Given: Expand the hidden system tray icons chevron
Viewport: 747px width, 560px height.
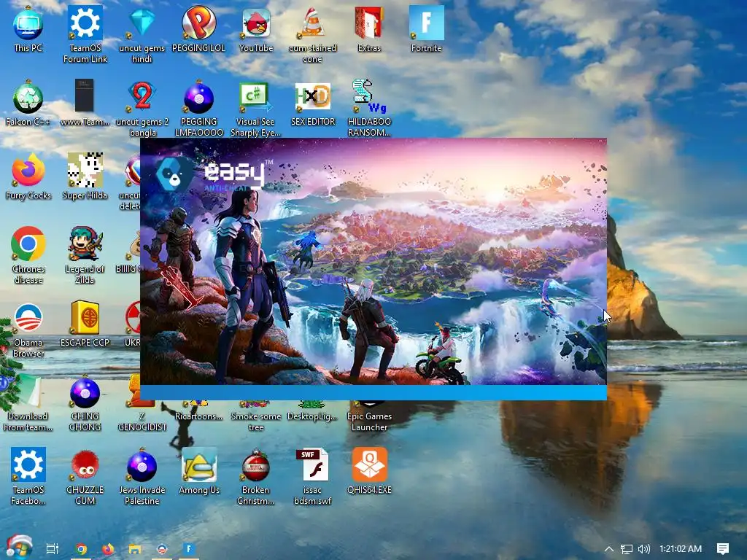Looking at the screenshot, I should point(609,549).
